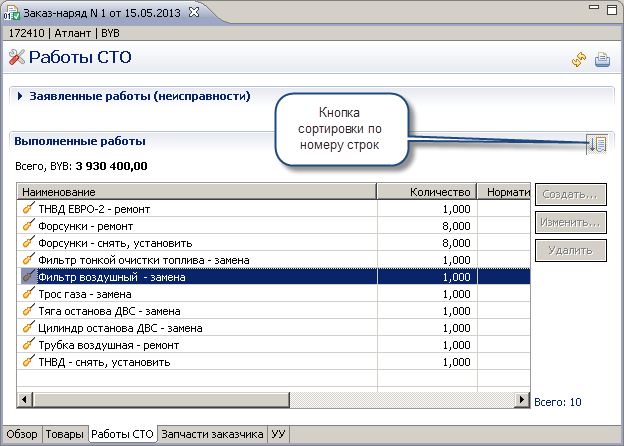The height and width of the screenshot is (446, 624).
Task: Close the Заказ-наряд N 1 tab
Action: 194,13
